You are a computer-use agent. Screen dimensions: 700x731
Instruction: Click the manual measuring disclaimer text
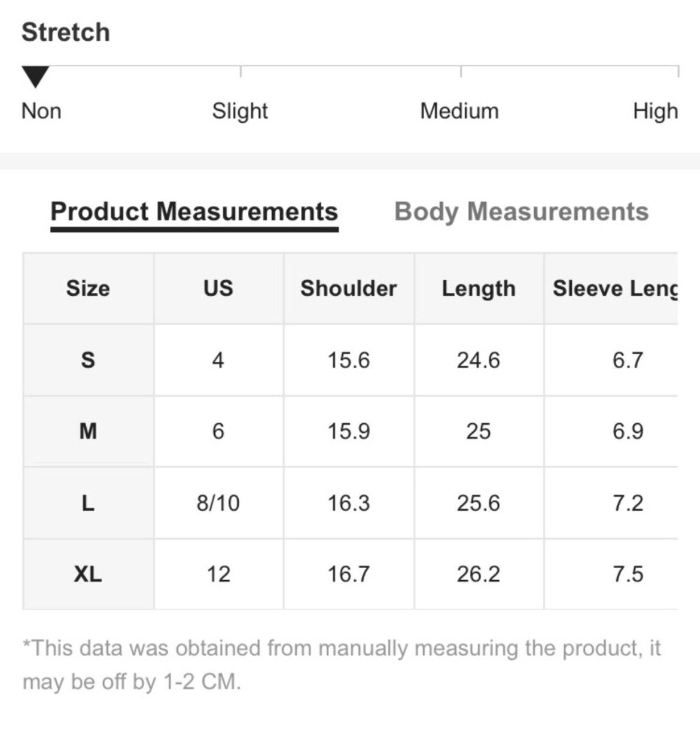tap(342, 665)
